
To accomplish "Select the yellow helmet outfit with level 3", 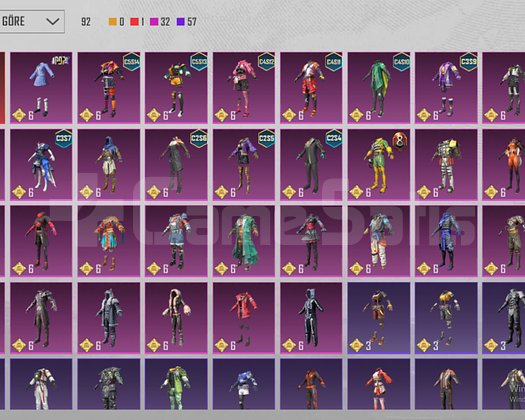I will click(x=446, y=318).
